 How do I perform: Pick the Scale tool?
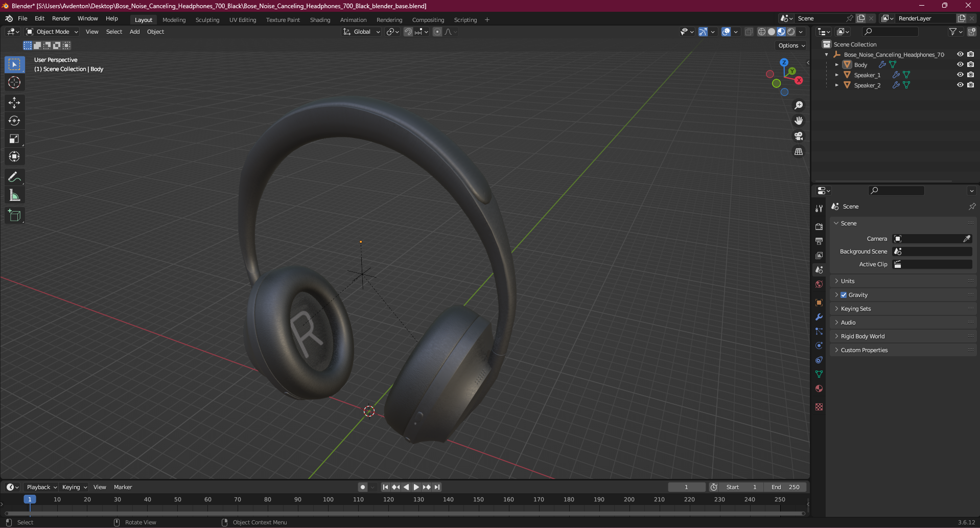click(x=14, y=139)
